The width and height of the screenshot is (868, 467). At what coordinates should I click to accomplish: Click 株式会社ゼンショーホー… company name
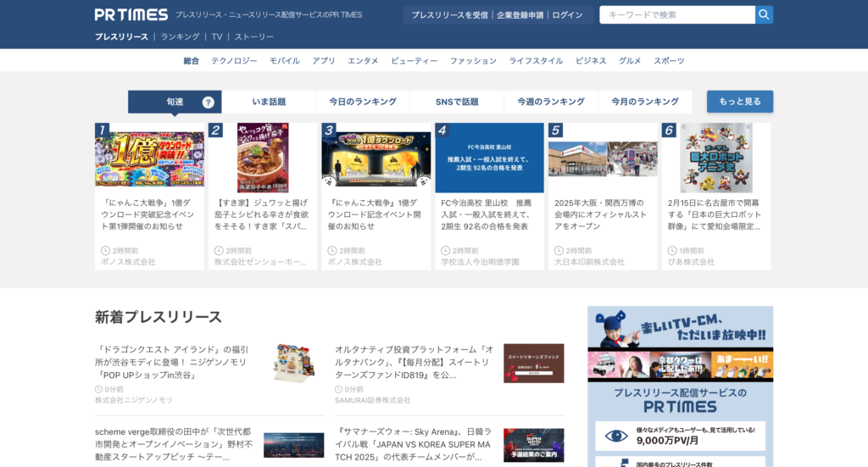point(260,262)
